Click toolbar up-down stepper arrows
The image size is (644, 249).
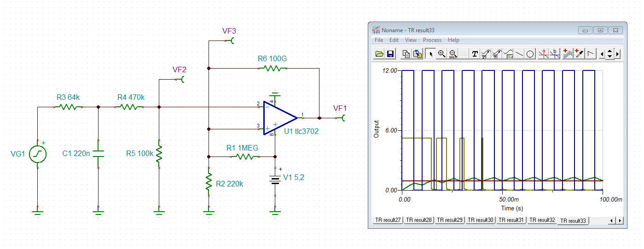(x=610, y=54)
